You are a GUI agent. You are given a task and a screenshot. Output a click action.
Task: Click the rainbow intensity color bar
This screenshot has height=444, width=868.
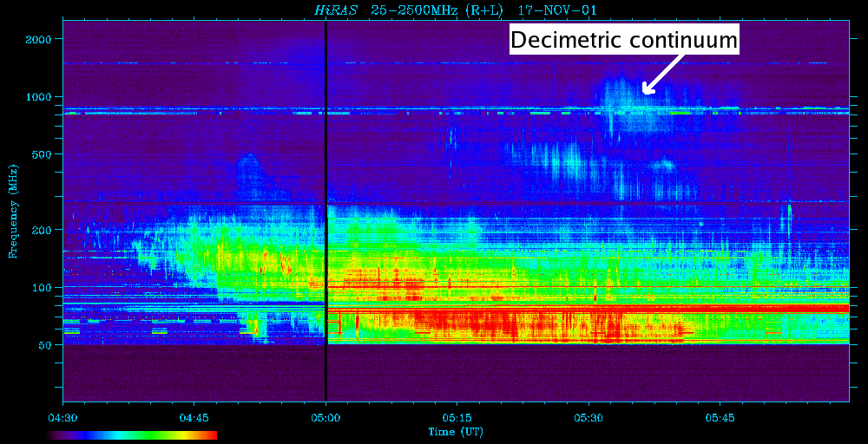(x=132, y=435)
